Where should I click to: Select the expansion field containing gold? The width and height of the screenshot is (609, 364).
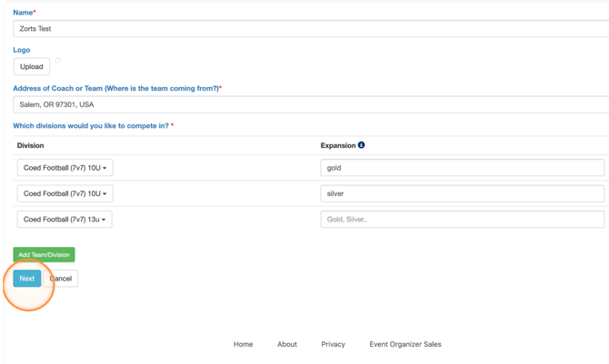click(462, 168)
